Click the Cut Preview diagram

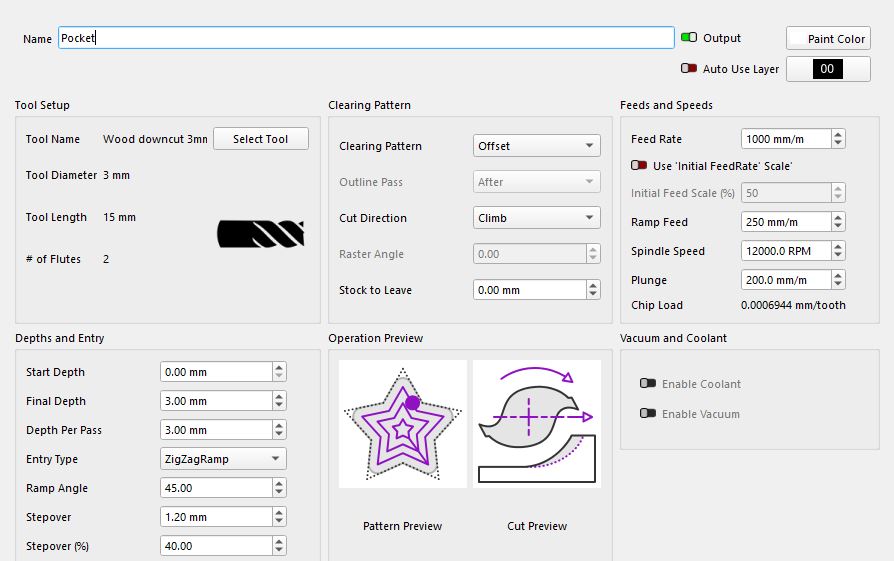click(x=536, y=424)
